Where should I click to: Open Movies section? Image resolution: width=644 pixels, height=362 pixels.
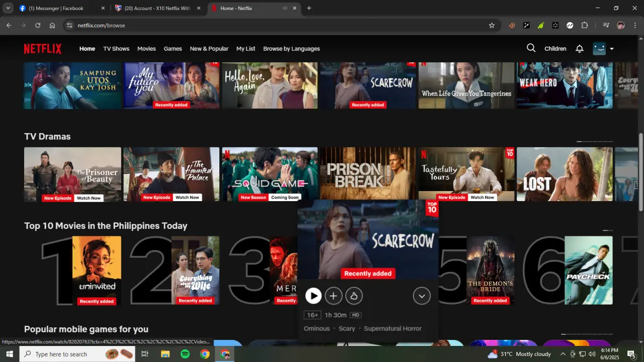pyautogui.click(x=146, y=49)
